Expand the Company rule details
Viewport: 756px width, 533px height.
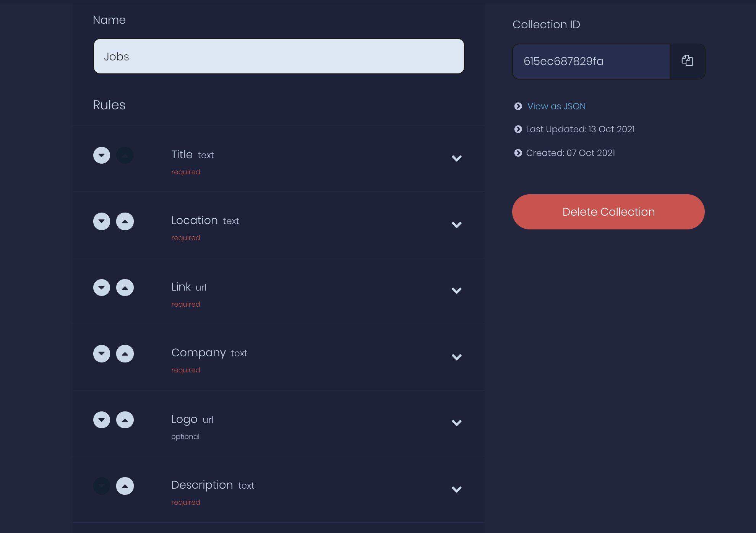click(457, 357)
